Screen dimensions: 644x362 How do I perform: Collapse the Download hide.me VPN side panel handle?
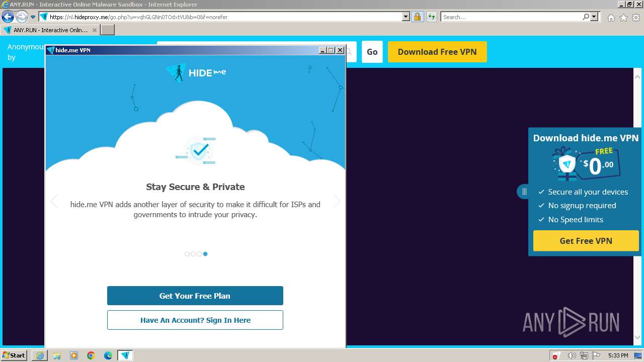tap(523, 192)
